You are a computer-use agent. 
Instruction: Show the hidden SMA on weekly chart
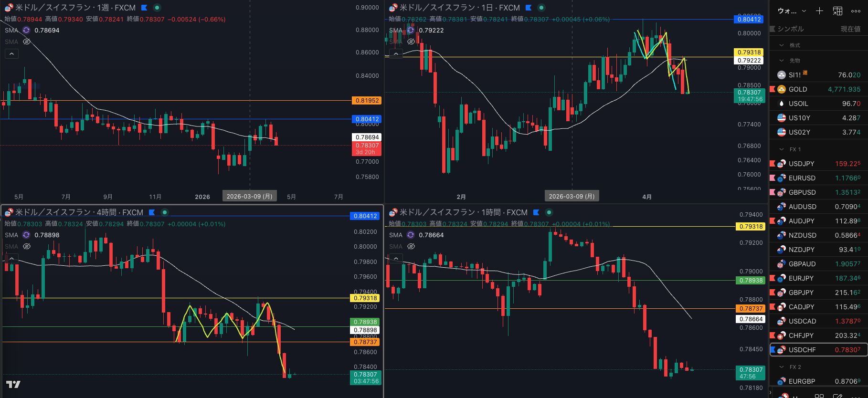pyautogui.click(x=27, y=42)
